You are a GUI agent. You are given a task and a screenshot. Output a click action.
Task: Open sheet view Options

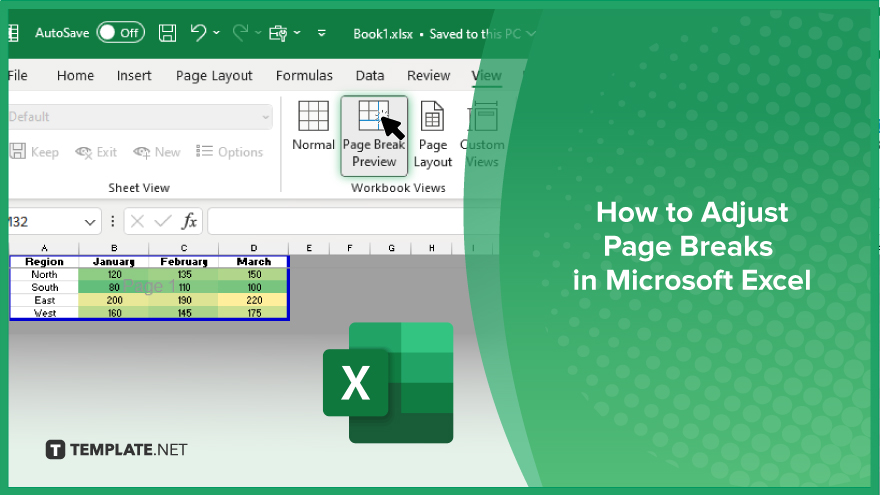click(x=230, y=152)
